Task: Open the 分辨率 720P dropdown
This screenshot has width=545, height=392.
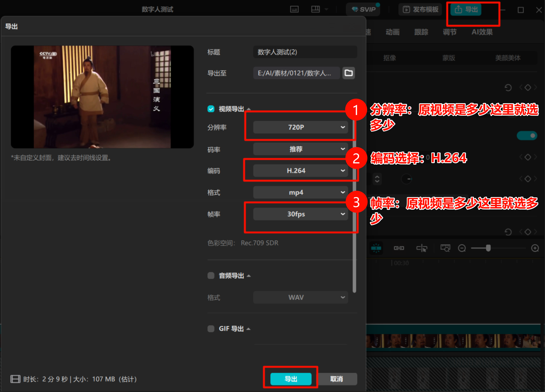Action: point(300,127)
